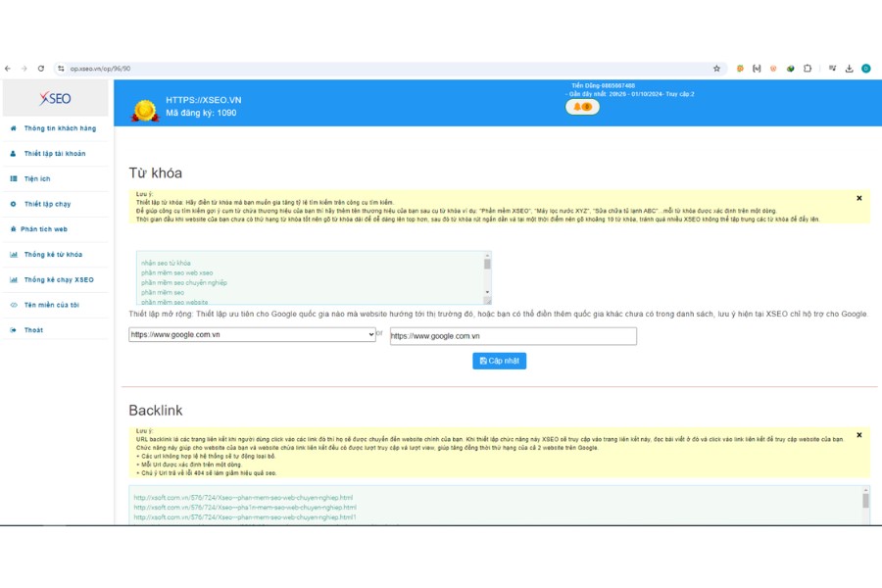Go back using the browser back arrow

(8, 69)
